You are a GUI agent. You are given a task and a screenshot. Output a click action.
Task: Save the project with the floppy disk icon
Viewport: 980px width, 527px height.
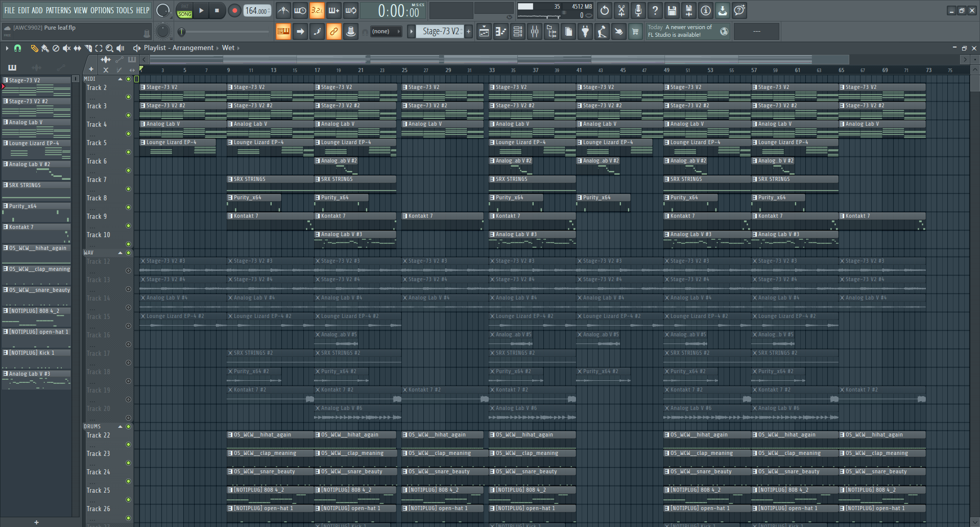tap(672, 10)
